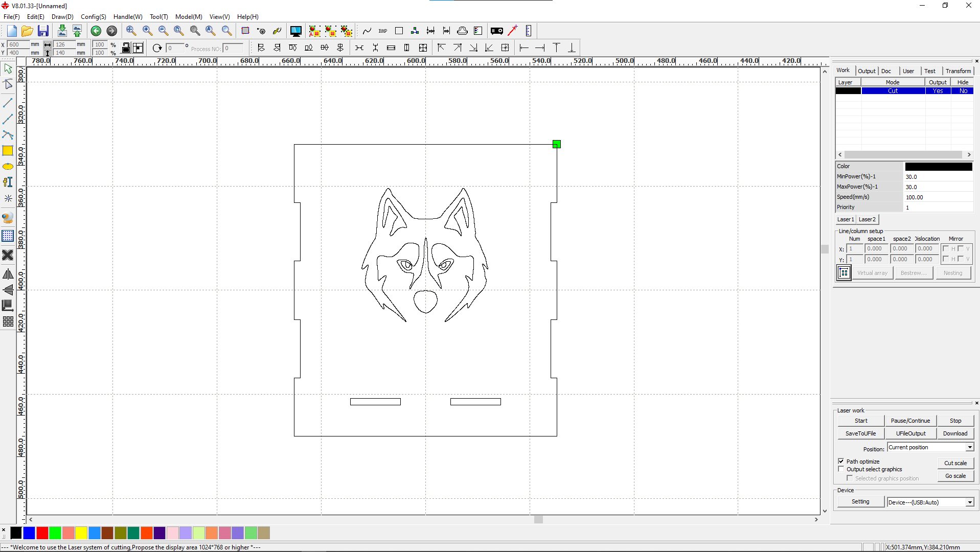Image resolution: width=980 pixels, height=552 pixels.
Task: Click the rotate icon in toolbar
Action: 157,48
